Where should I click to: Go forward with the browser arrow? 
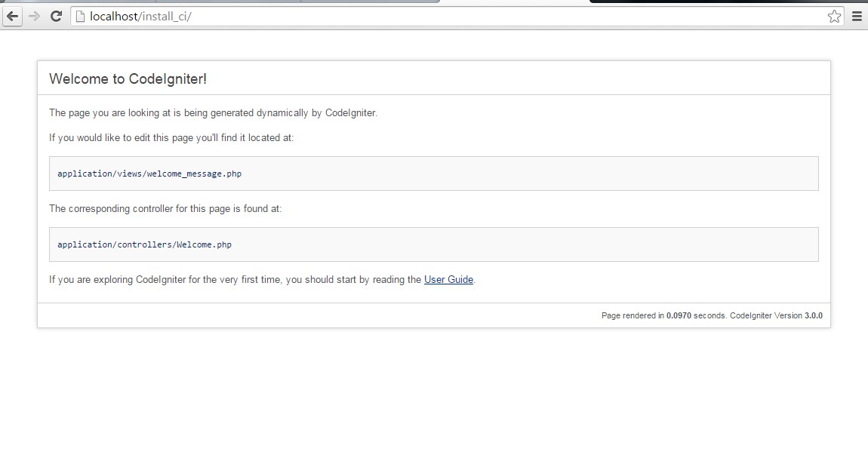34,16
